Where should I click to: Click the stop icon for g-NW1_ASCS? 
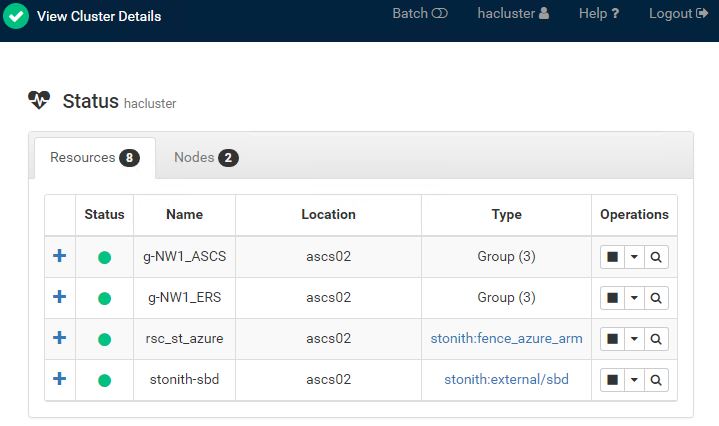(612, 257)
